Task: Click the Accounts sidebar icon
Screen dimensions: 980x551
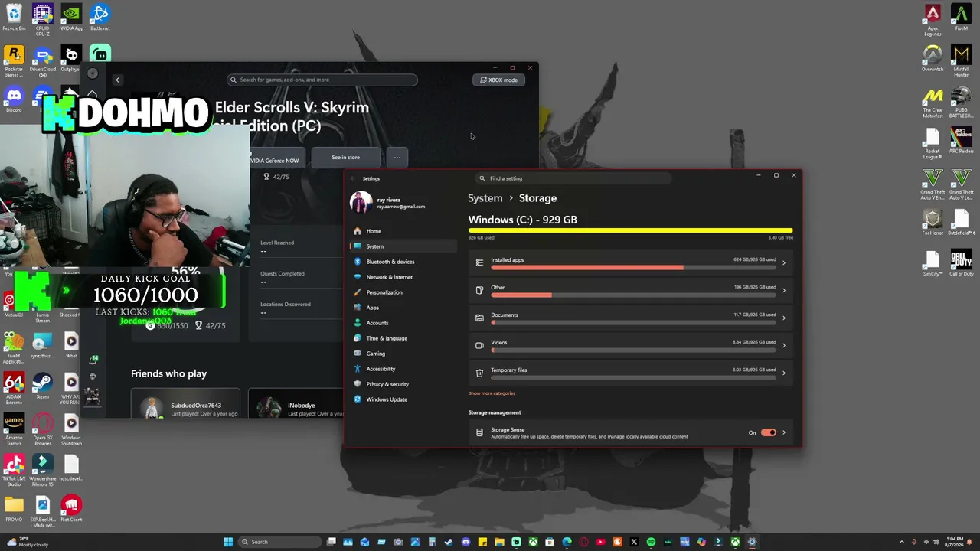Action: (x=358, y=323)
